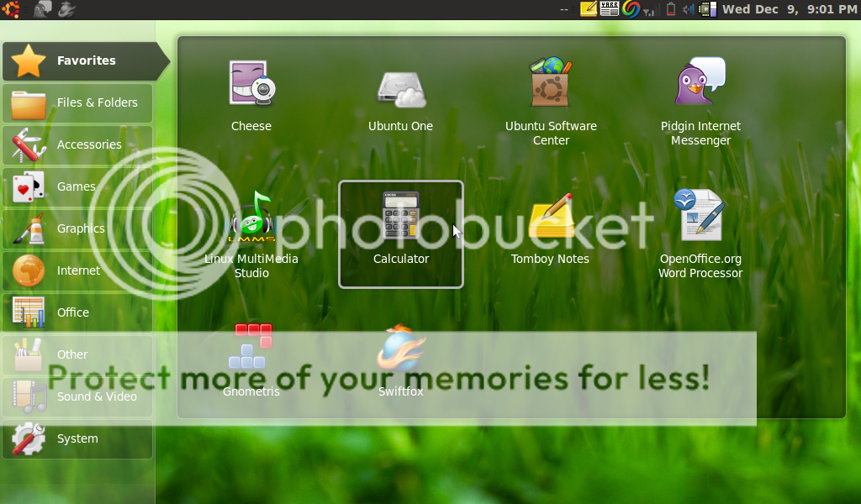Open the Tomboy note icon in the panel
Screen dimensions: 861x504
click(589, 8)
